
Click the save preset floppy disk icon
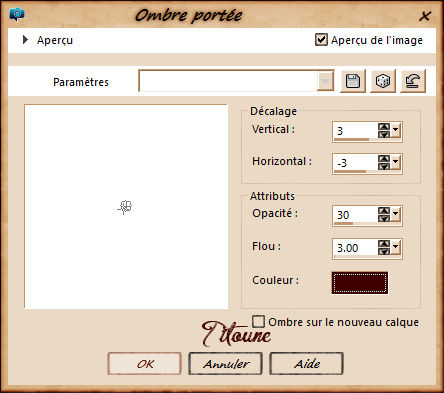click(x=353, y=81)
